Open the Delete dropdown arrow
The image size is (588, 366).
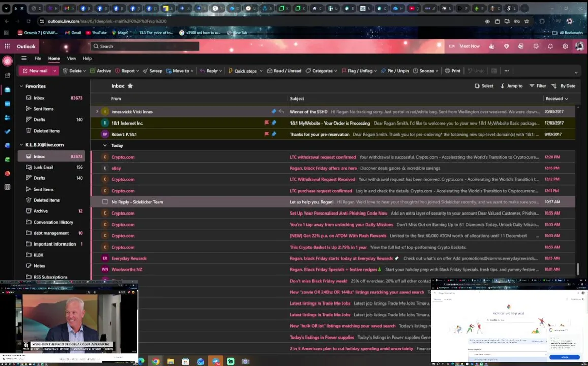85,71
